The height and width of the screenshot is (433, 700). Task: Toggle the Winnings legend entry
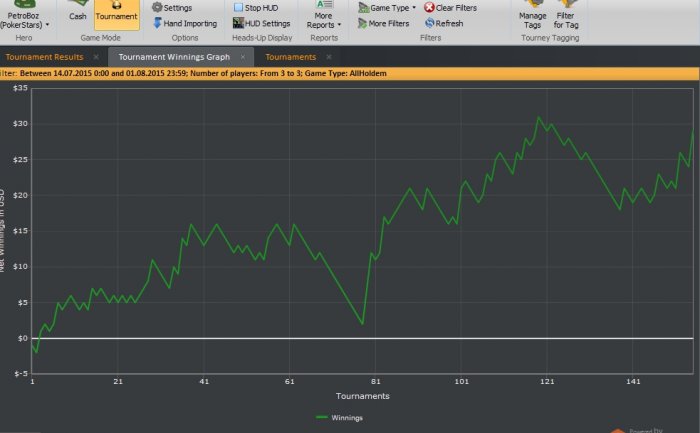click(339, 418)
